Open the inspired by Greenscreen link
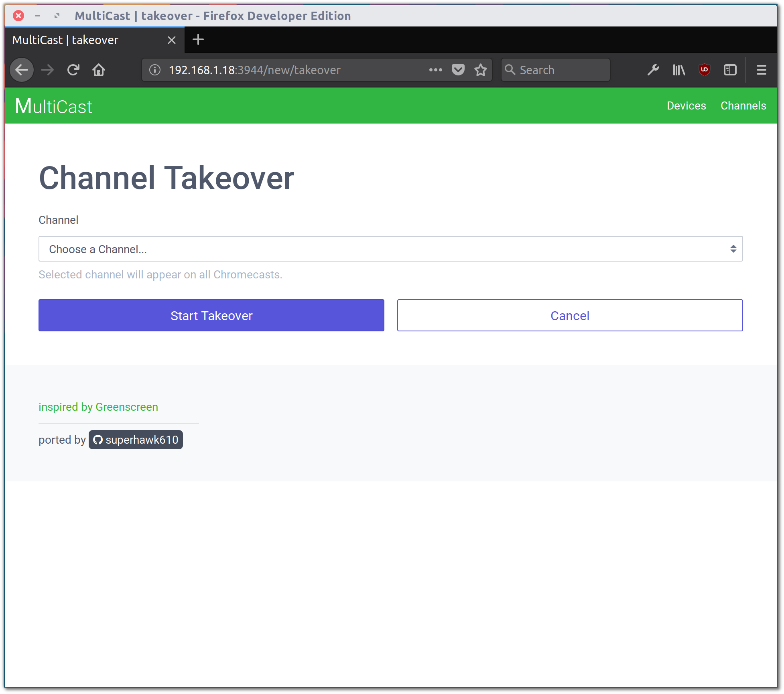 click(x=98, y=407)
